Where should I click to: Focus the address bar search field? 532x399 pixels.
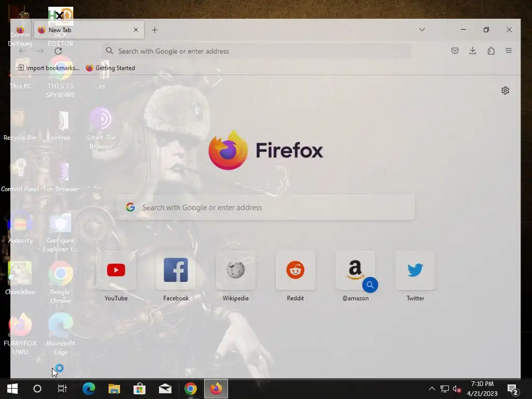click(257, 51)
